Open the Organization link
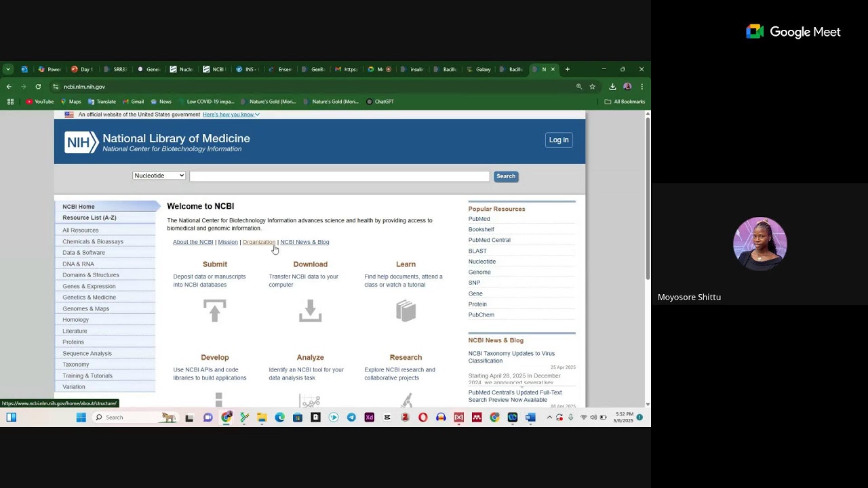The image size is (868, 488). click(259, 242)
